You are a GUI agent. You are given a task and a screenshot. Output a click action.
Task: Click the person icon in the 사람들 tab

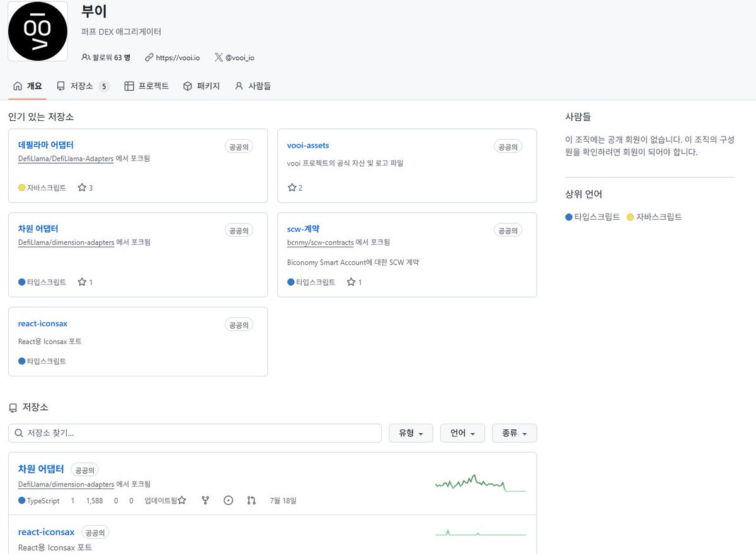[x=239, y=86]
